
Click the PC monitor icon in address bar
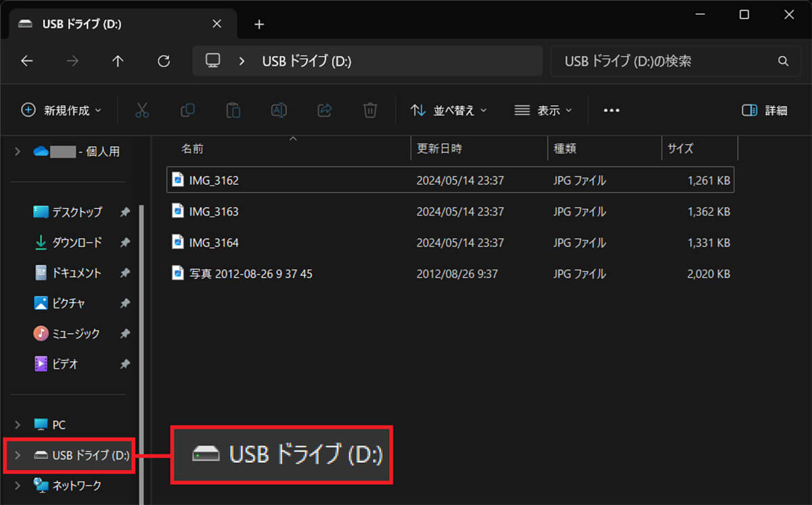213,61
